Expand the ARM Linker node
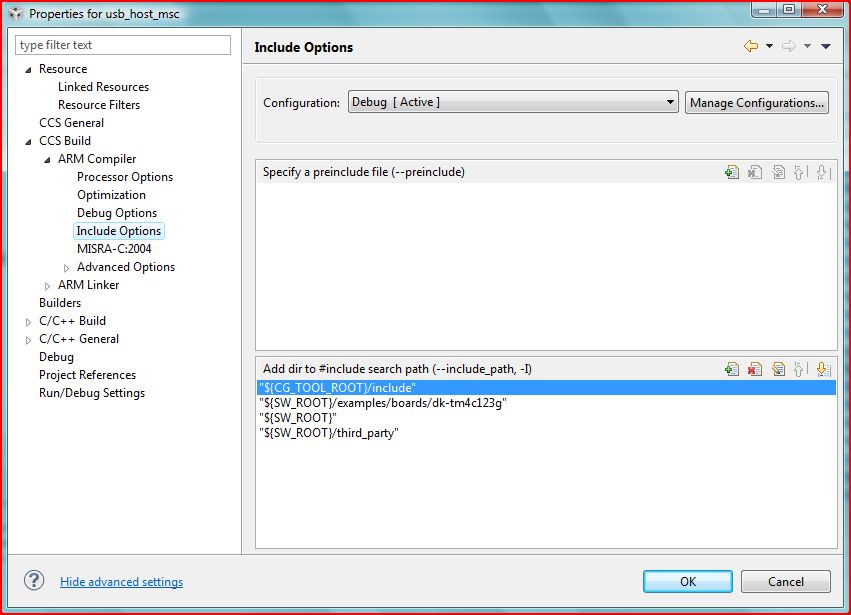The width and height of the screenshot is (851, 615). coord(47,286)
